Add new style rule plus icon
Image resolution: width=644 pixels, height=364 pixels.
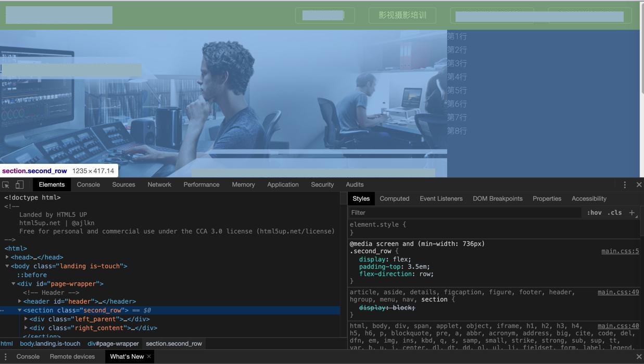632,213
